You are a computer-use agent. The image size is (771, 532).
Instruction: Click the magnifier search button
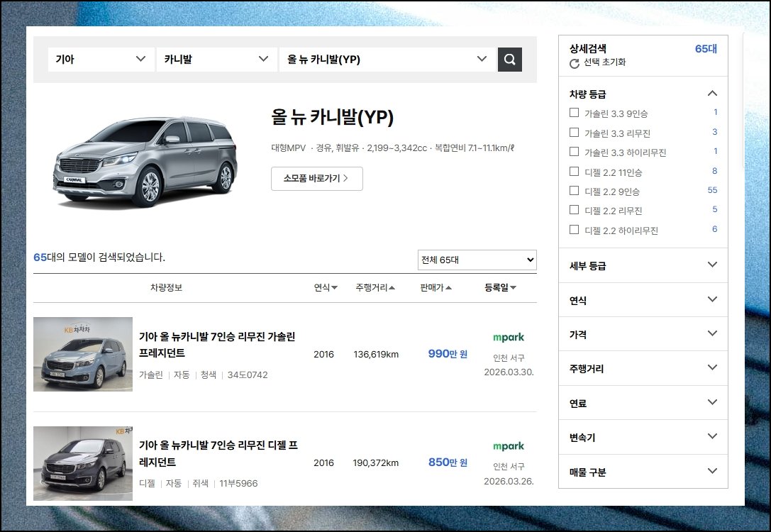509,60
